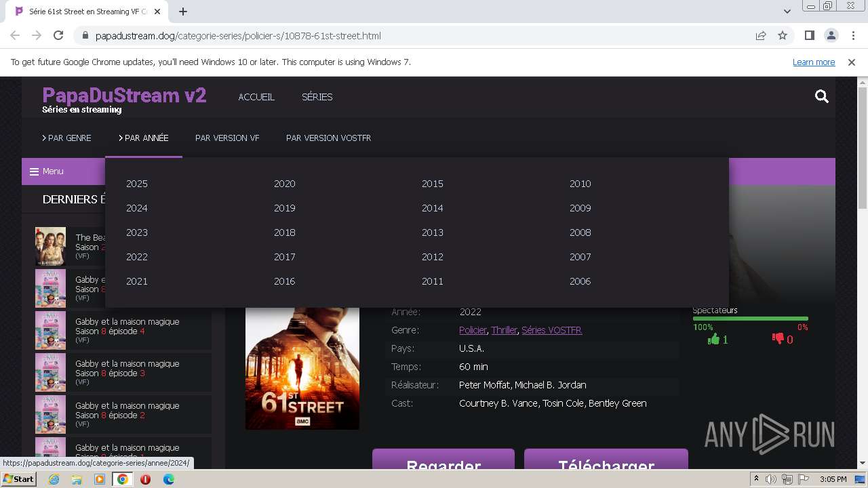Click the Menu hamburger icon
This screenshot has width=868, height=488.
click(34, 171)
